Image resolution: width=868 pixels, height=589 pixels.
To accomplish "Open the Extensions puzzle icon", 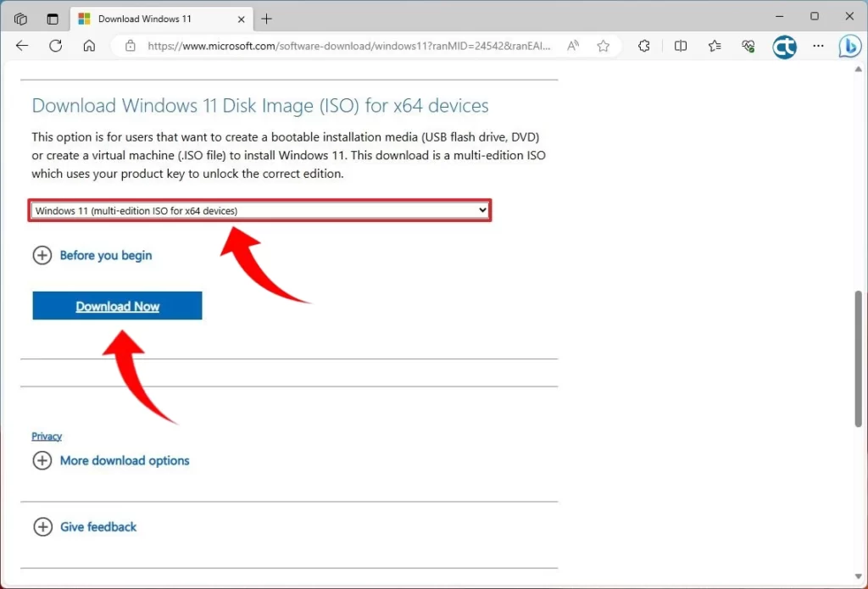I will tap(644, 46).
